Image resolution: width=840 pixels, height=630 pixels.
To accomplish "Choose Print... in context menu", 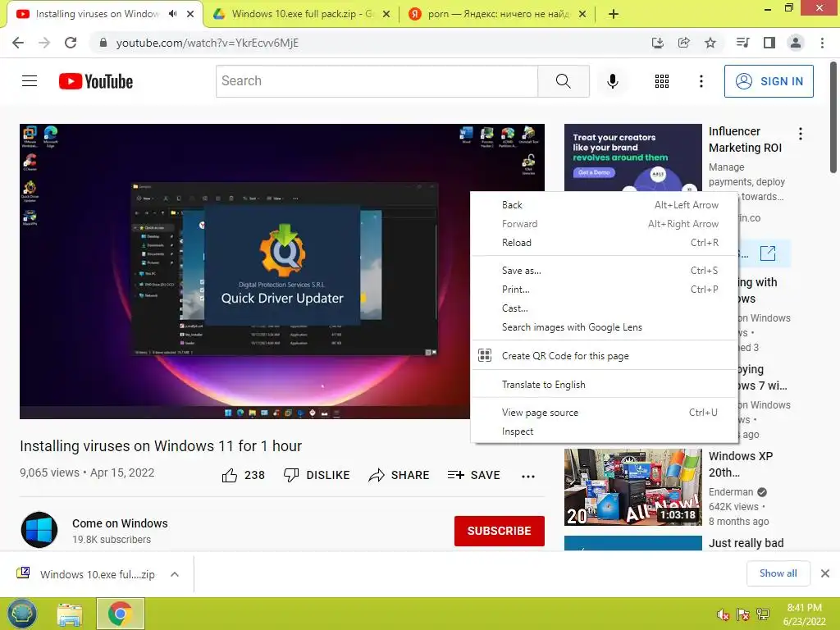I will (x=605, y=290).
